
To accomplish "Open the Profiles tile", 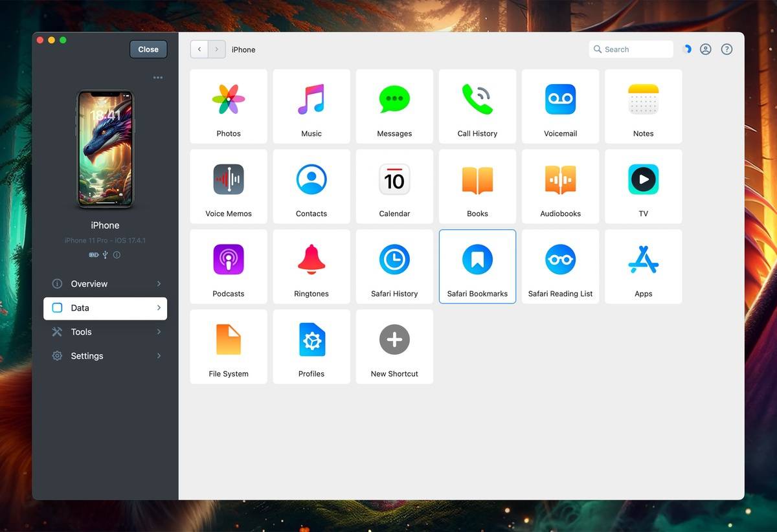I will pos(311,347).
